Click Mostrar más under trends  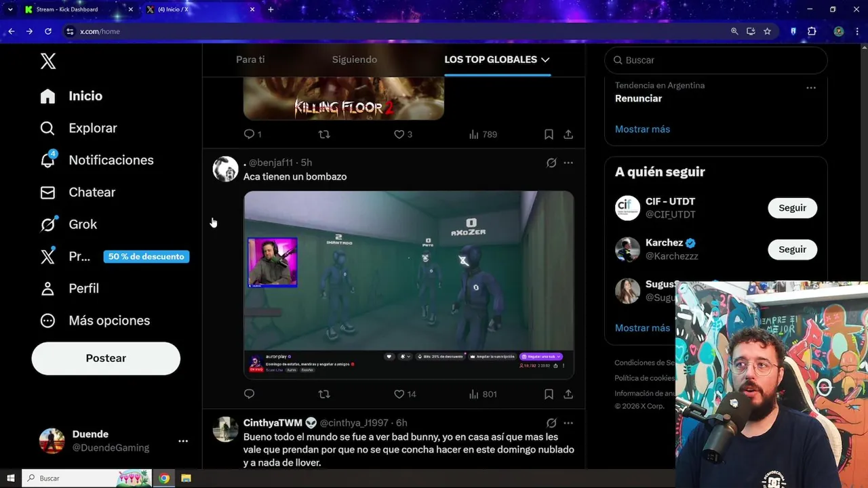tap(642, 129)
